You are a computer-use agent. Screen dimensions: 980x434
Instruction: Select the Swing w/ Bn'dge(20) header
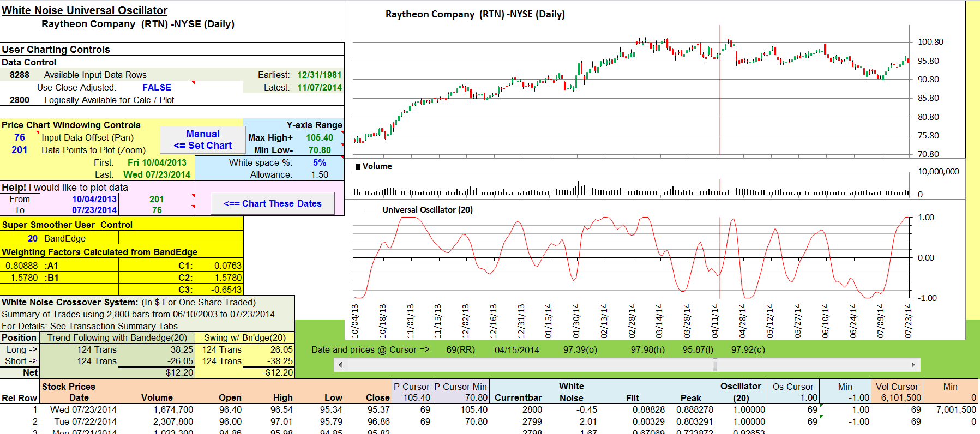245,337
